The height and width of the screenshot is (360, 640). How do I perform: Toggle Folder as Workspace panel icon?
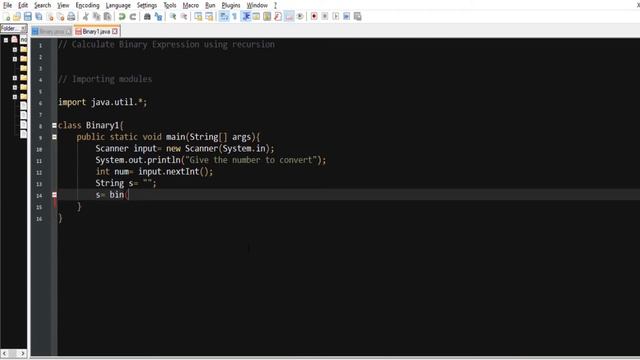coord(289,16)
